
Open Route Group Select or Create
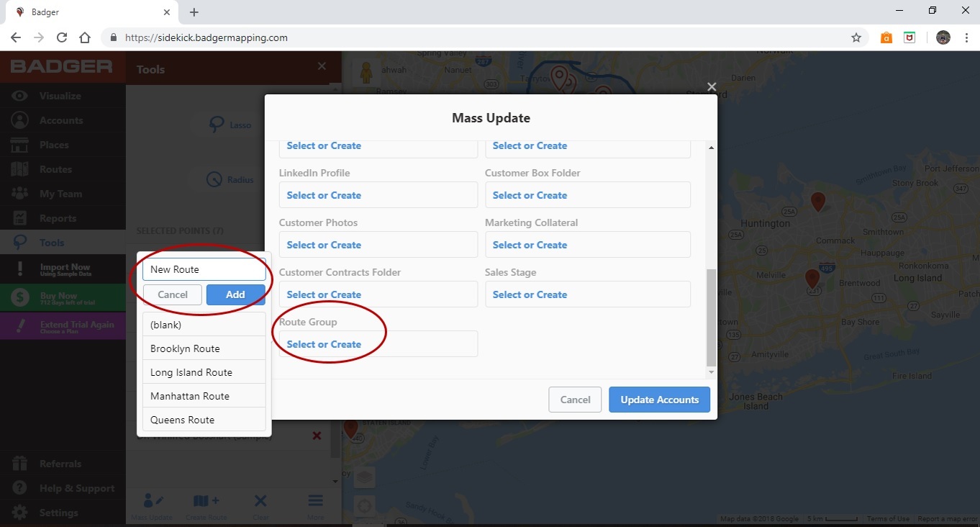click(x=378, y=344)
